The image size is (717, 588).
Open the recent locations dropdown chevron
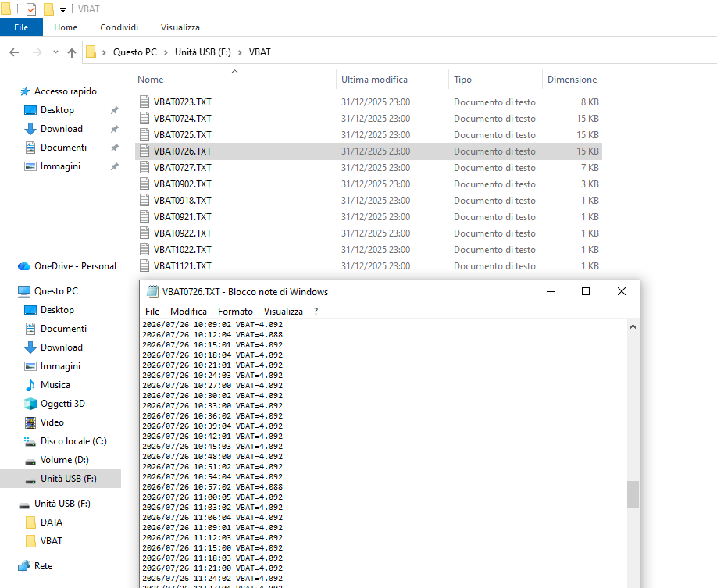55,52
